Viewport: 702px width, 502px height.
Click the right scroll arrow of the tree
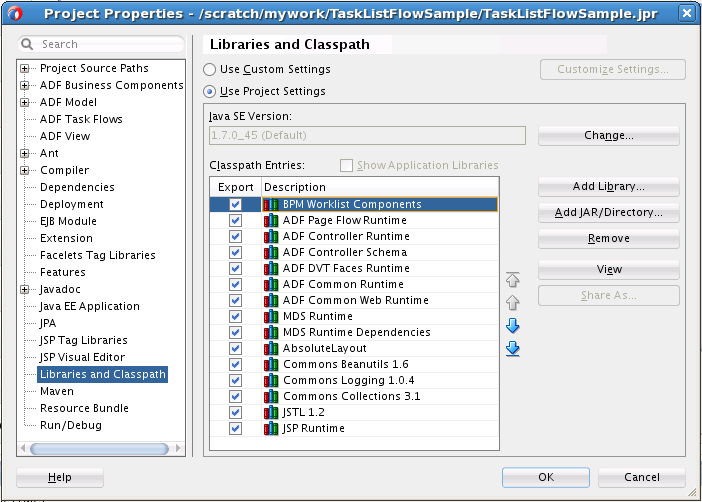pos(178,448)
